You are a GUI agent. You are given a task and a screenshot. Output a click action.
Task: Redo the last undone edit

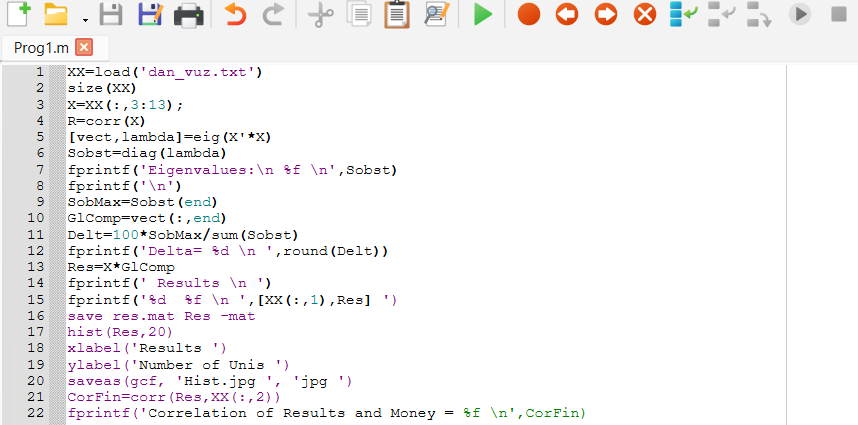[x=272, y=15]
